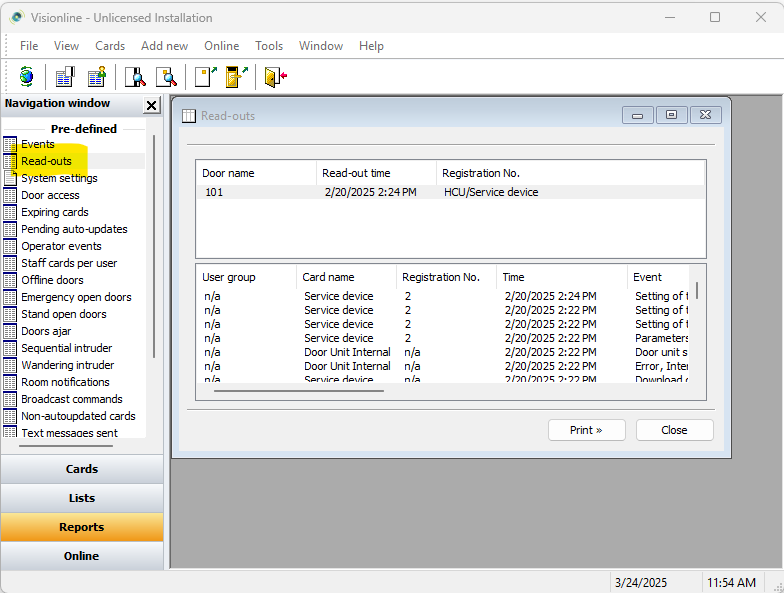Viewport: 784px width, 593px height.
Task: Click the Time column header in events table
Action: [x=562, y=277]
